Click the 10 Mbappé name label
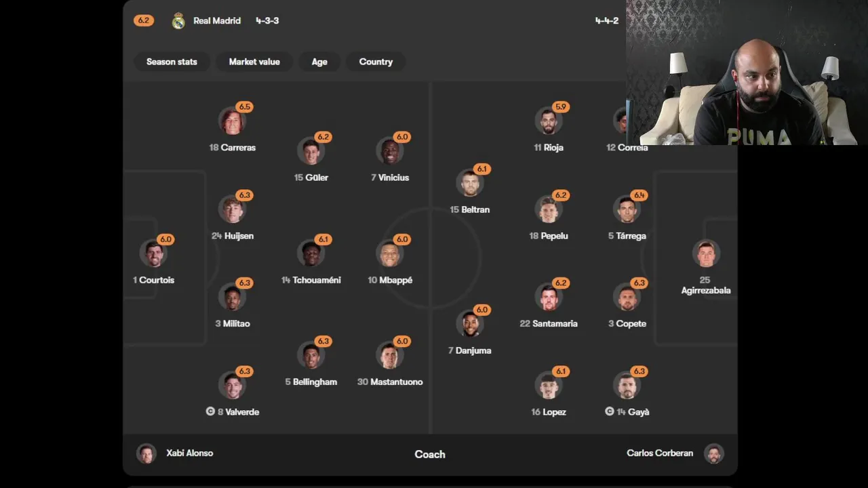The width and height of the screenshot is (868, 488). (x=390, y=280)
